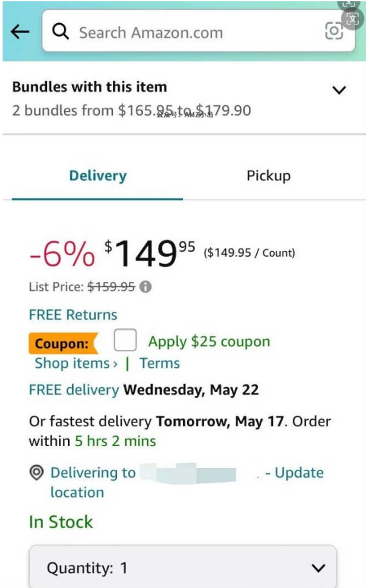Tap the FREE delivery link
The image size is (366, 588).
point(74,390)
